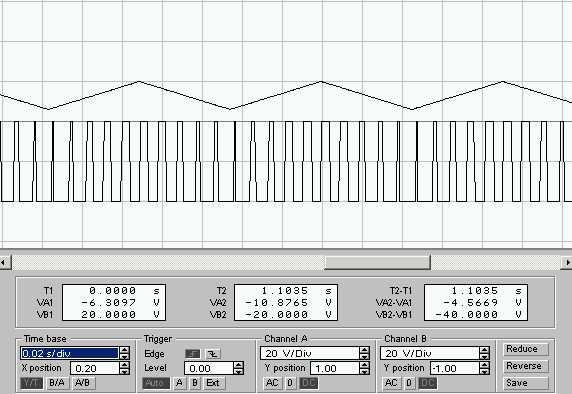Click the Channel A 20 V/Div field
The image size is (572, 394).
309,353
